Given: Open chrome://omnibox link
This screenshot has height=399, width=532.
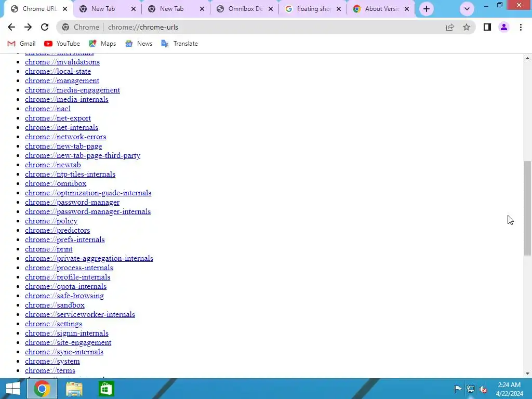Looking at the screenshot, I should (56, 183).
